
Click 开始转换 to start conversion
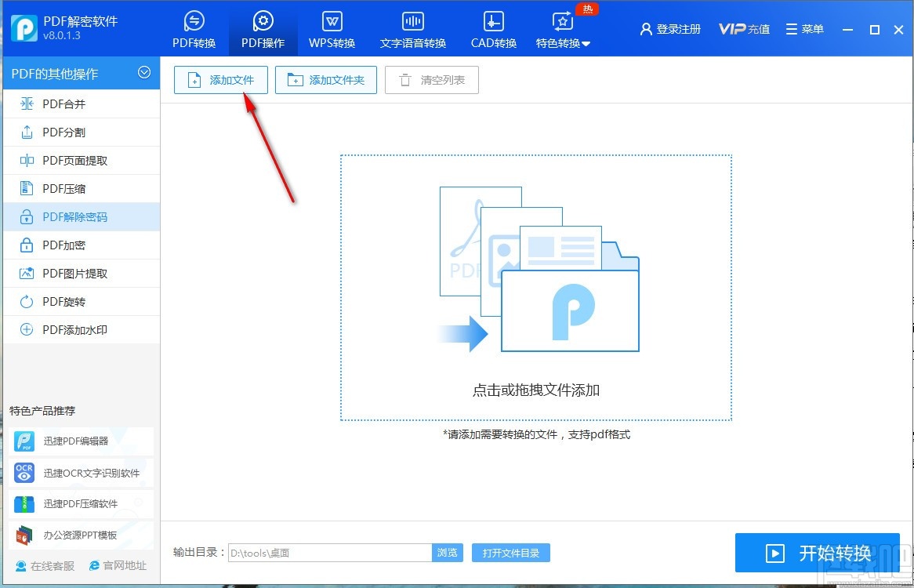tap(818, 553)
